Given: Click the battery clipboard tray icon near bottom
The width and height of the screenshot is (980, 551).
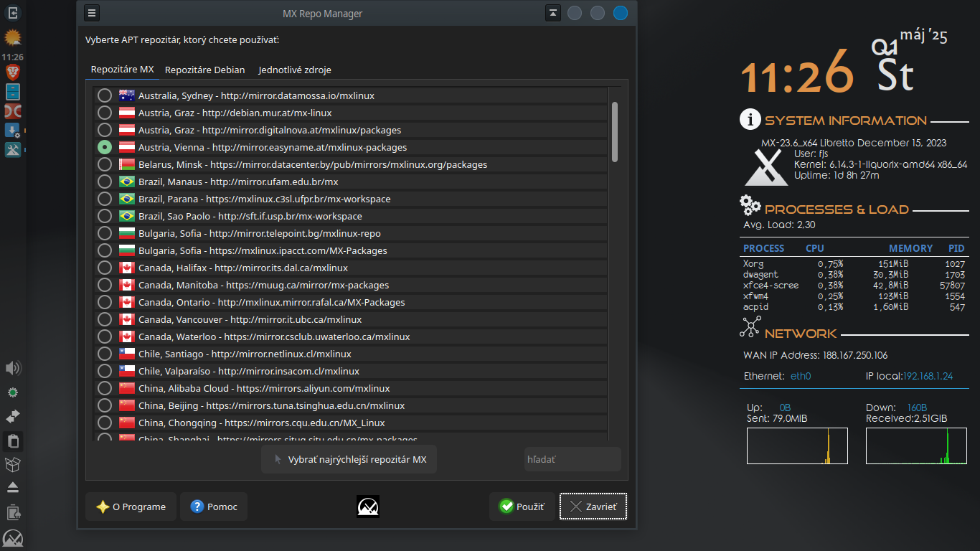Looking at the screenshot, I should click(x=13, y=512).
